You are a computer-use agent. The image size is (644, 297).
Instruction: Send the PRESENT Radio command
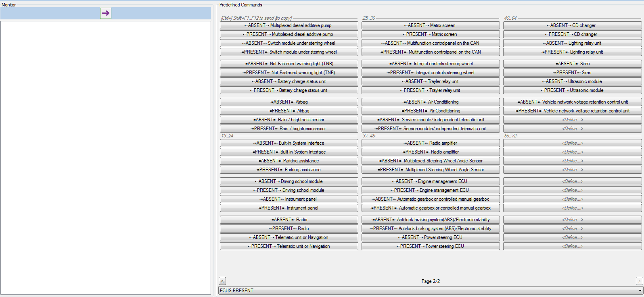point(289,228)
